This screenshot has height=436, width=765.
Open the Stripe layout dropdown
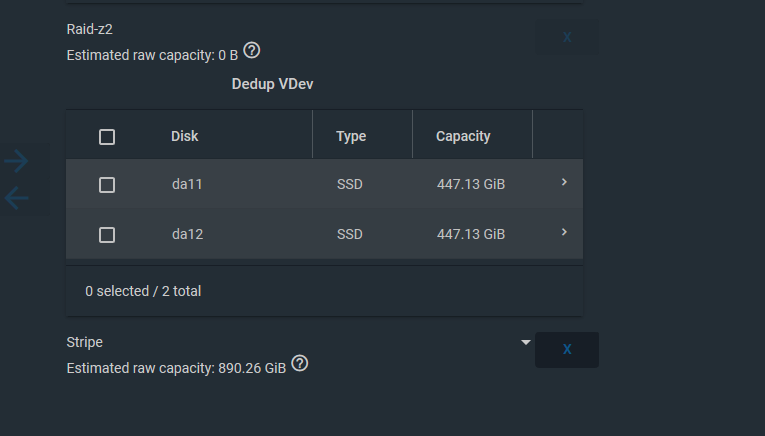[526, 342]
